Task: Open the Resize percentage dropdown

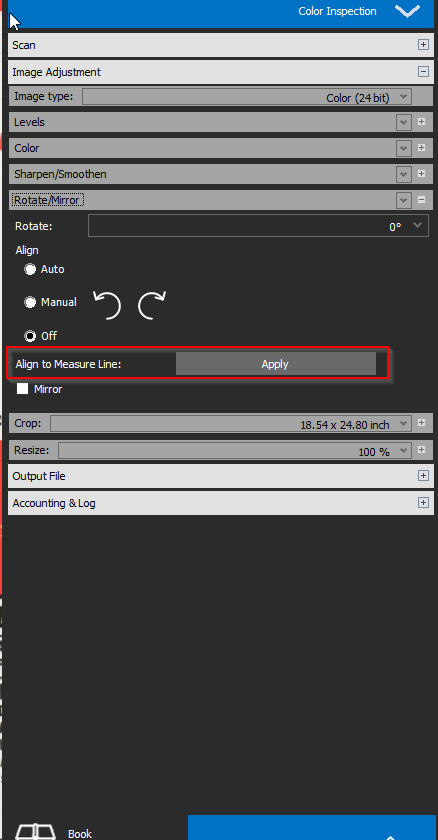Action: click(x=235, y=451)
